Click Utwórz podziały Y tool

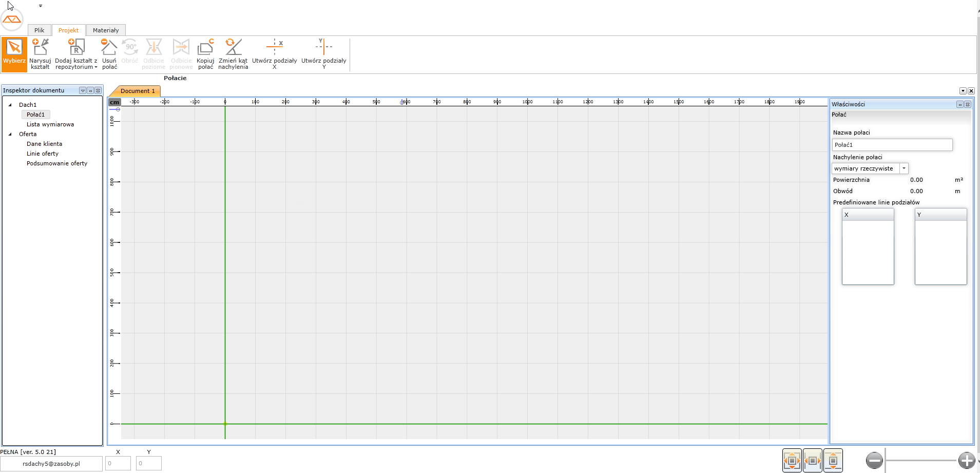(x=323, y=53)
